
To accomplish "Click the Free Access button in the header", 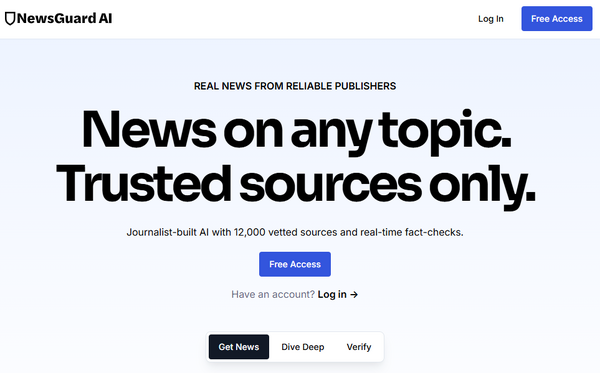I will [x=557, y=18].
